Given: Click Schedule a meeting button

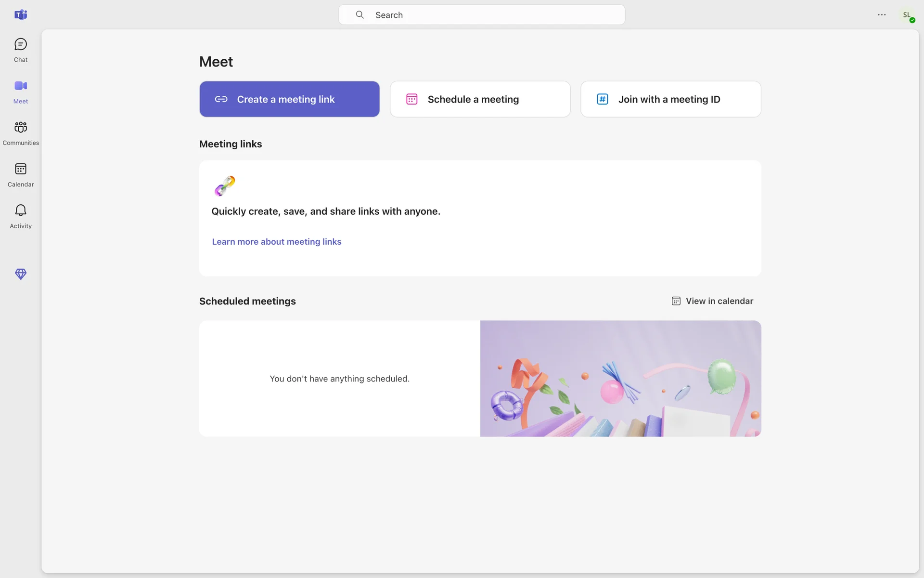Looking at the screenshot, I should (480, 99).
